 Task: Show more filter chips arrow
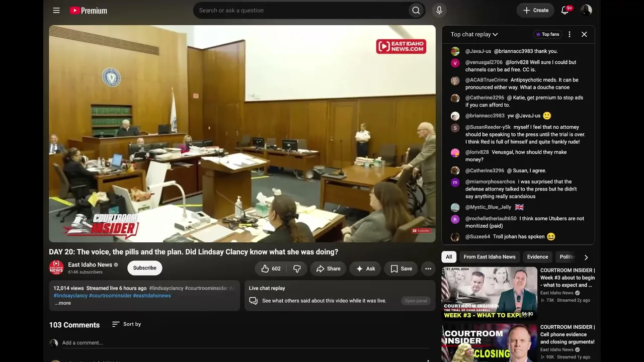point(586,257)
